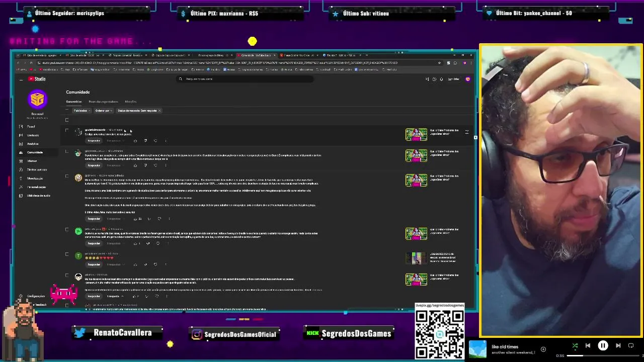Reply to the emoji hearts comment
Image resolution: width=644 pixels, height=362 pixels.
click(94, 264)
